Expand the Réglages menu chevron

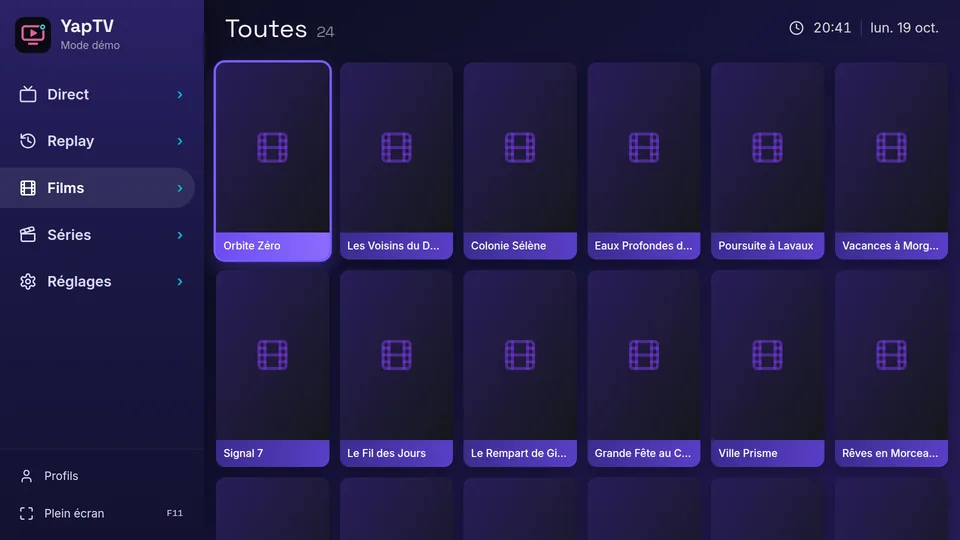tap(179, 282)
